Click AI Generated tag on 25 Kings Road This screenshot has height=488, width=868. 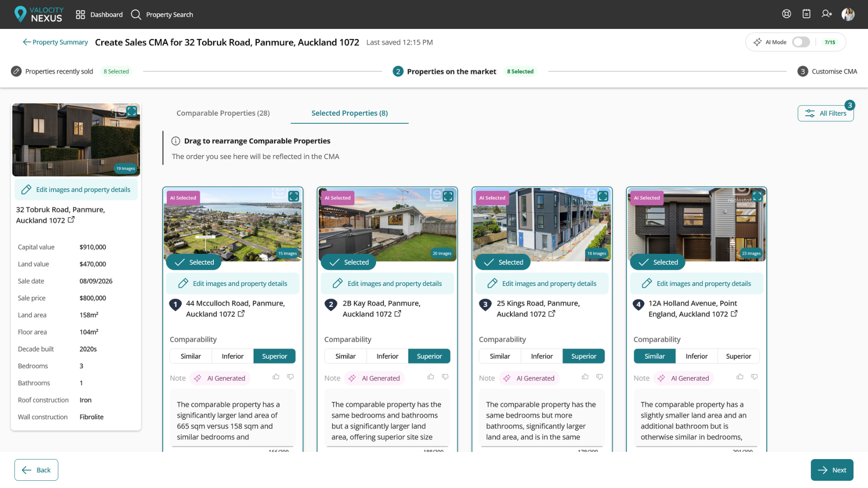[x=529, y=378]
